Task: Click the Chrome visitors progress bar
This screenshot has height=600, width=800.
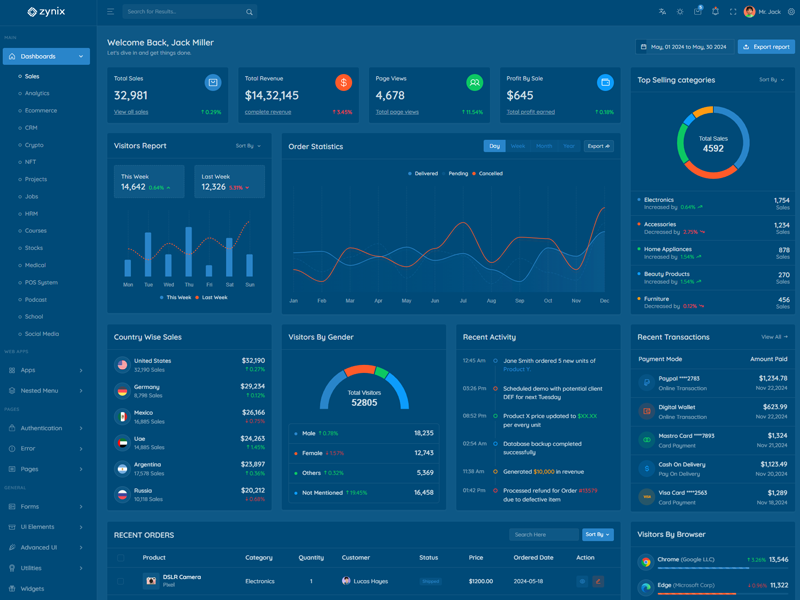Action: 711,568
